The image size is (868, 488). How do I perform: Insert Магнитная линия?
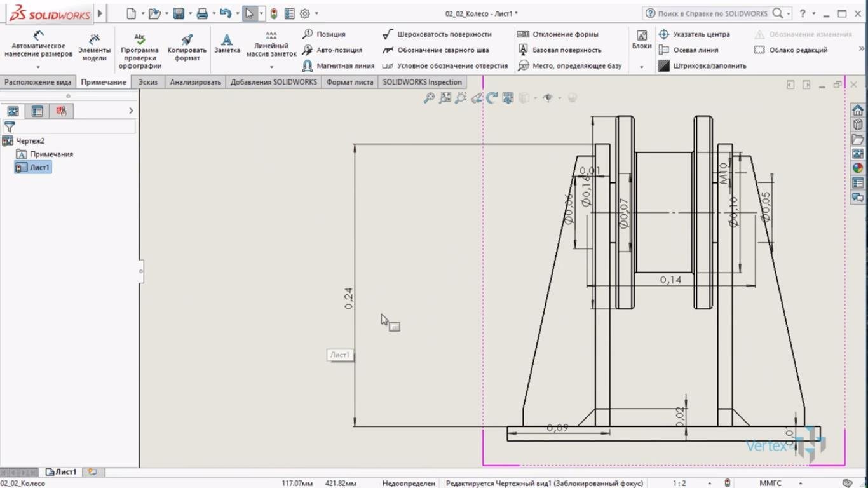click(x=339, y=66)
